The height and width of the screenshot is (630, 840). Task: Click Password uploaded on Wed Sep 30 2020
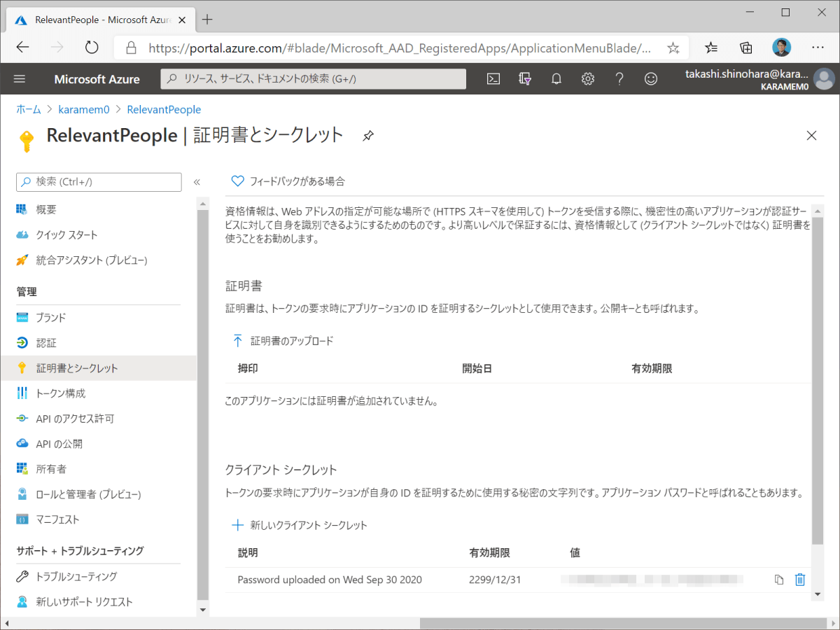[330, 580]
